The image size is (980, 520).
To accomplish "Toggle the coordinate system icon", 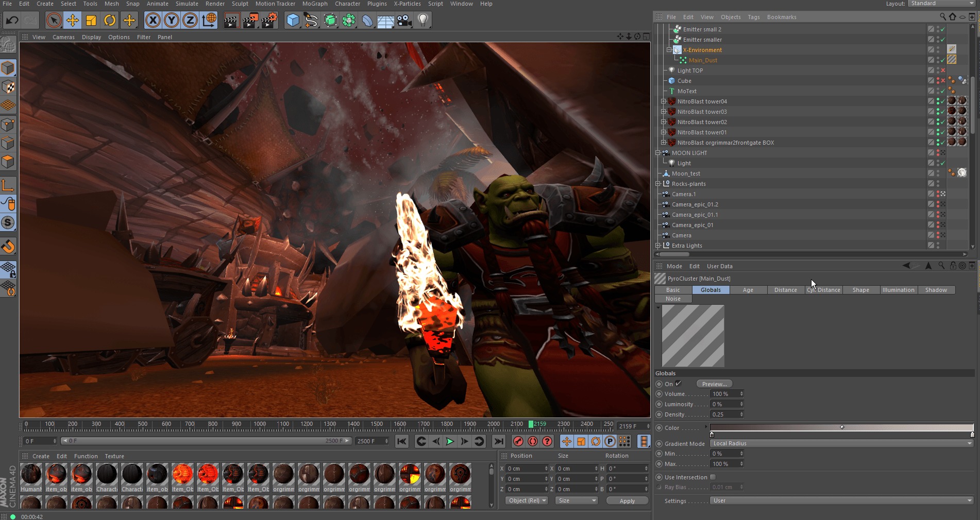I will tap(209, 21).
